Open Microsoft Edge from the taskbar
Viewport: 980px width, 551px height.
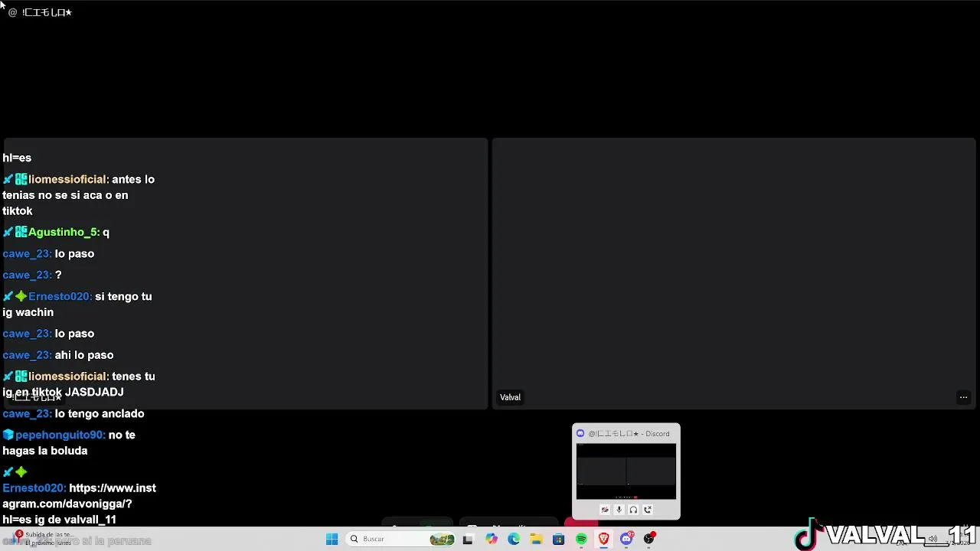514,539
